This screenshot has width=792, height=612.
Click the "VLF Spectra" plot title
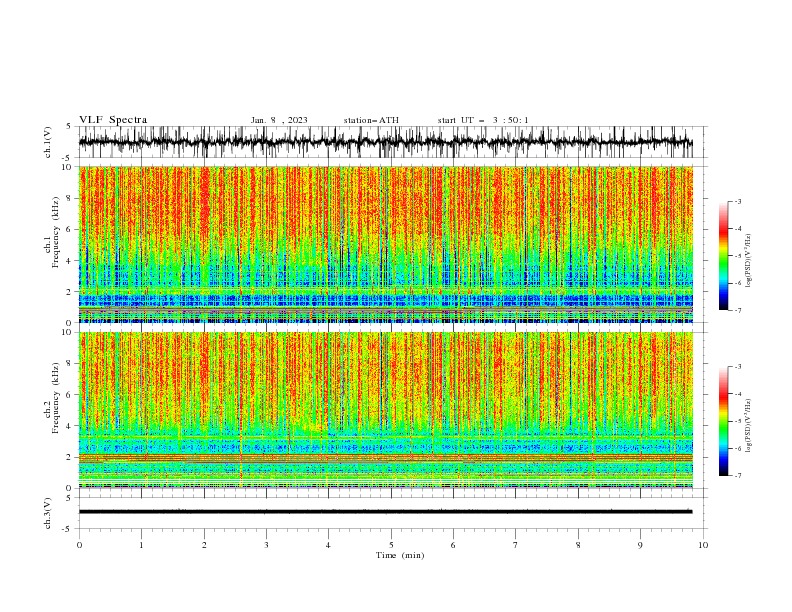113,120
